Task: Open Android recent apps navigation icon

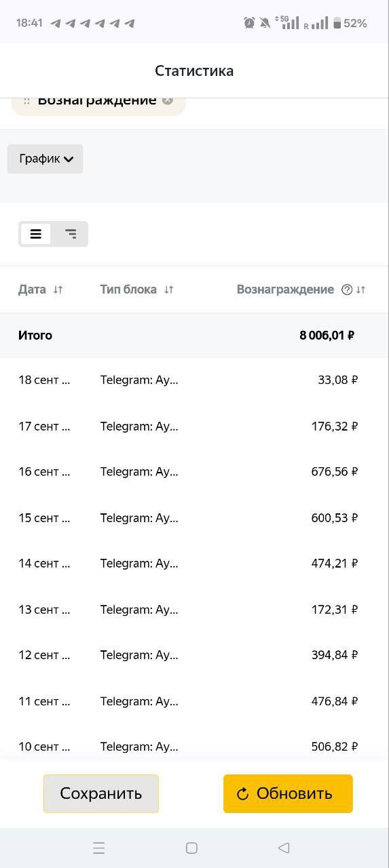Action: [x=99, y=848]
